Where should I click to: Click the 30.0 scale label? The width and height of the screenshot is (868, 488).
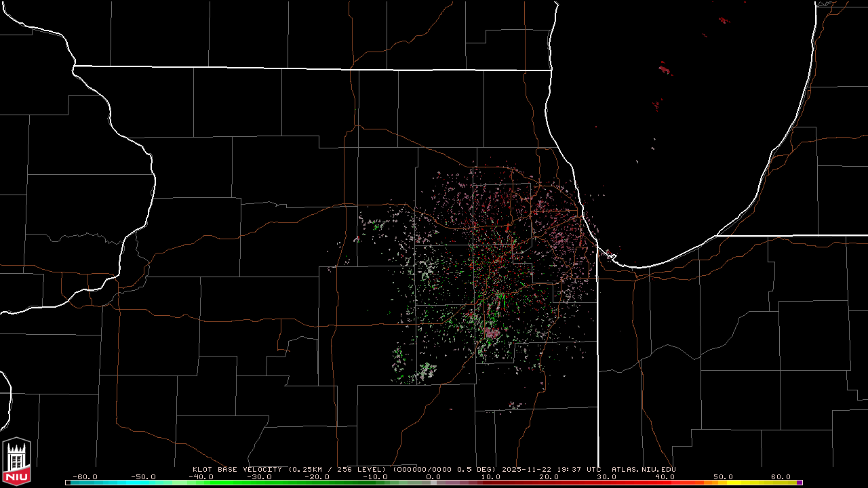click(607, 476)
